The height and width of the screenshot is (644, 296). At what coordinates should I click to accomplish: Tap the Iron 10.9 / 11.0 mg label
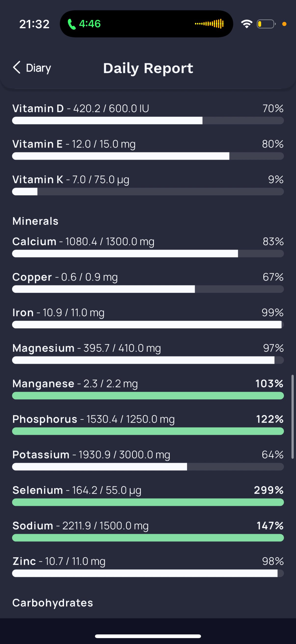[58, 313]
